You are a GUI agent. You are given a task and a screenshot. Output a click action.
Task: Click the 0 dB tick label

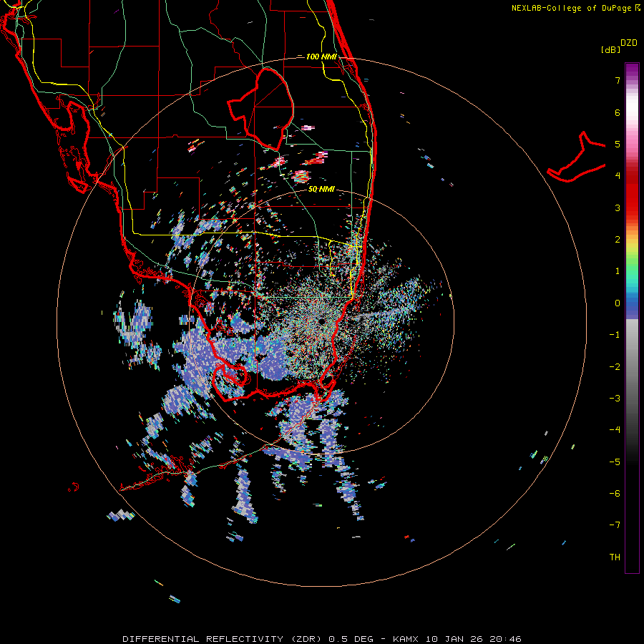tap(618, 303)
